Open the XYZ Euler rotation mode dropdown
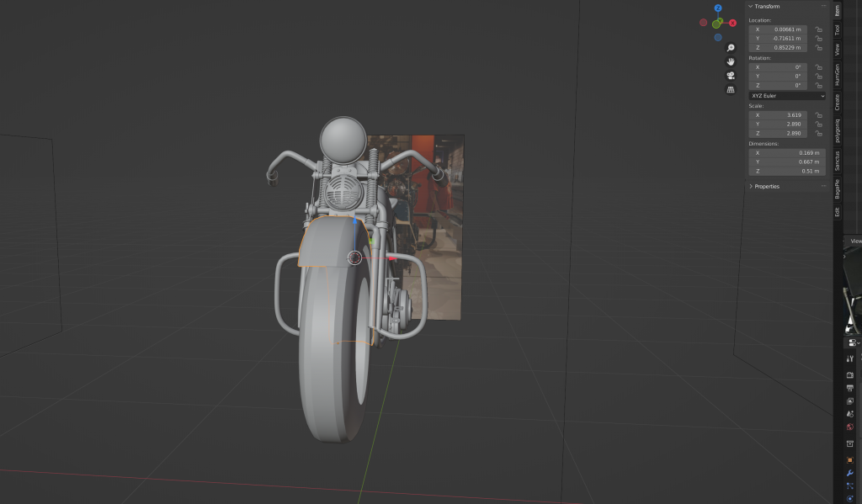This screenshot has width=862, height=504. (x=787, y=96)
